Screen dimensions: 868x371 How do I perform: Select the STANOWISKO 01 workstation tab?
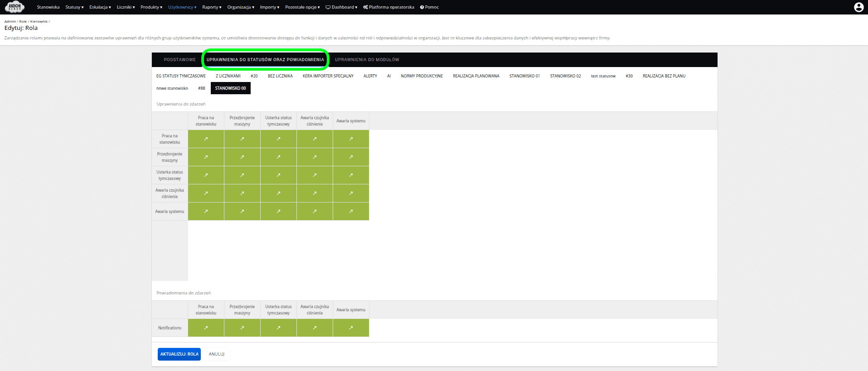pyautogui.click(x=524, y=76)
